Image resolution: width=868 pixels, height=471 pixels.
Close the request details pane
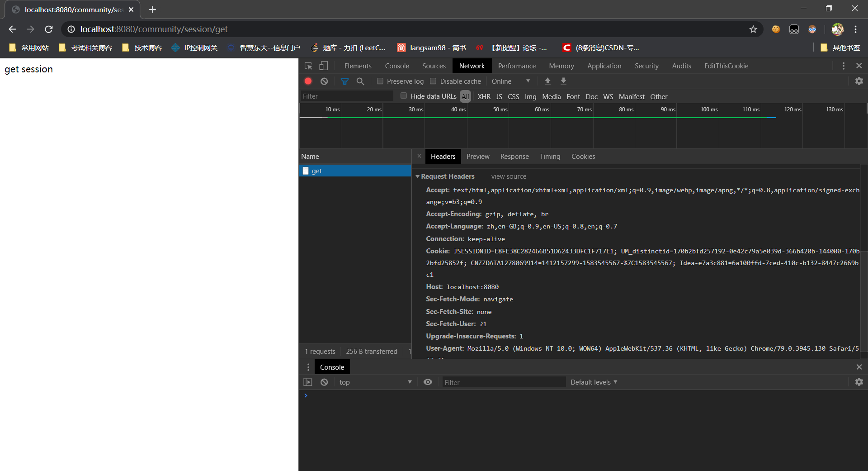click(x=419, y=156)
